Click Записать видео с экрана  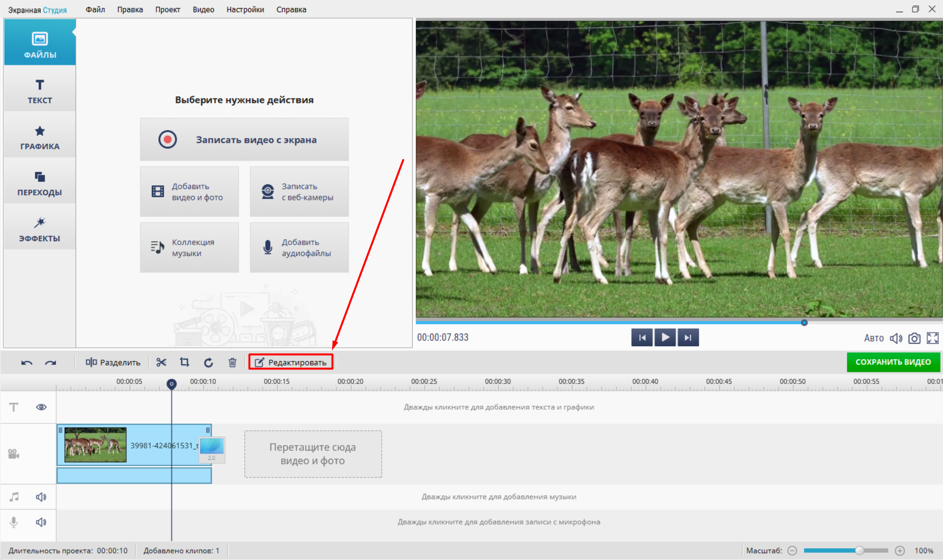click(244, 140)
